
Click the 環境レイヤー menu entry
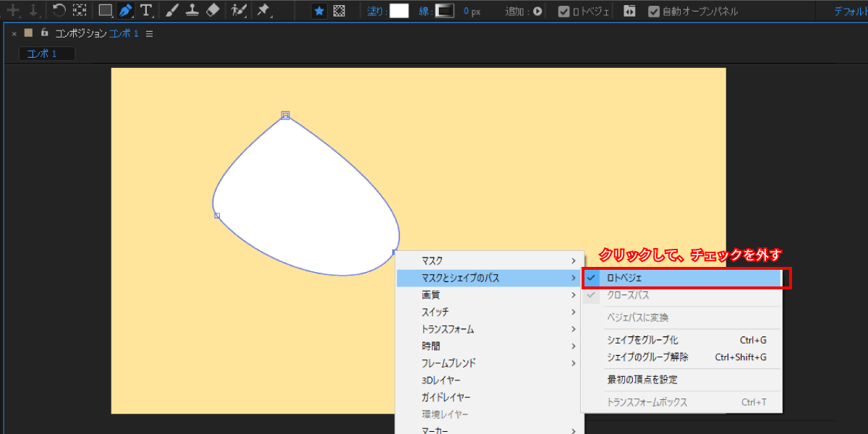tap(489, 414)
